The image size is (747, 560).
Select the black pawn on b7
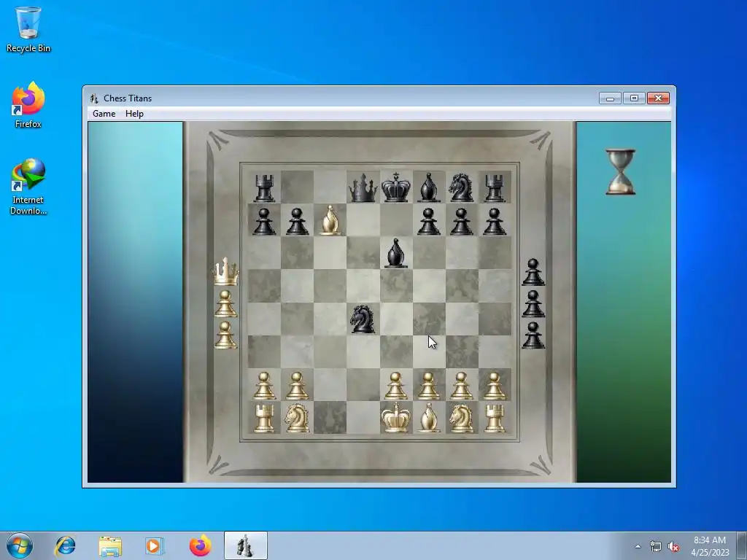pos(297,222)
